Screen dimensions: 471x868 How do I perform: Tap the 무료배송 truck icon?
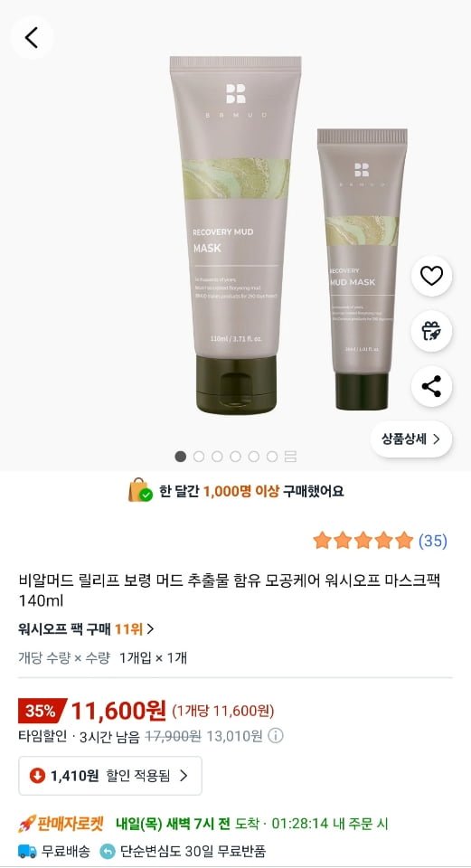click(28, 851)
